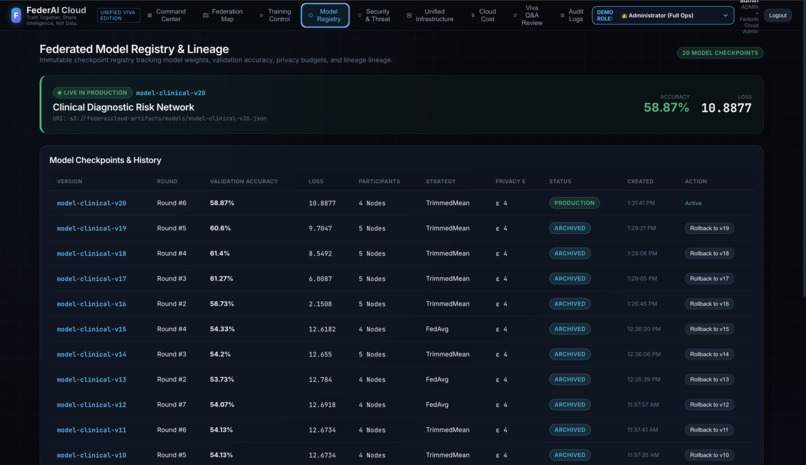Open the model-clinical-v18 version link
Screen dimensions: 806x465
pyautogui.click(x=91, y=254)
